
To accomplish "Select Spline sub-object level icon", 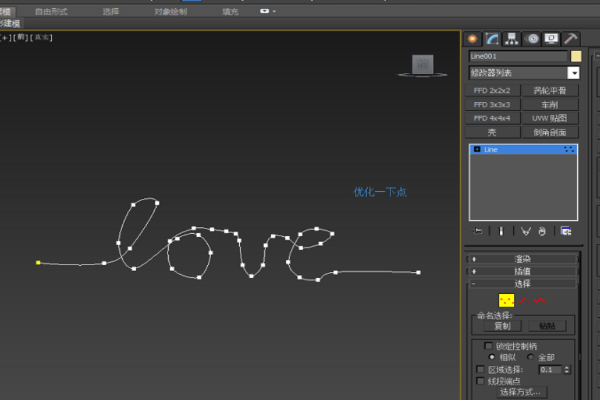I will [540, 300].
